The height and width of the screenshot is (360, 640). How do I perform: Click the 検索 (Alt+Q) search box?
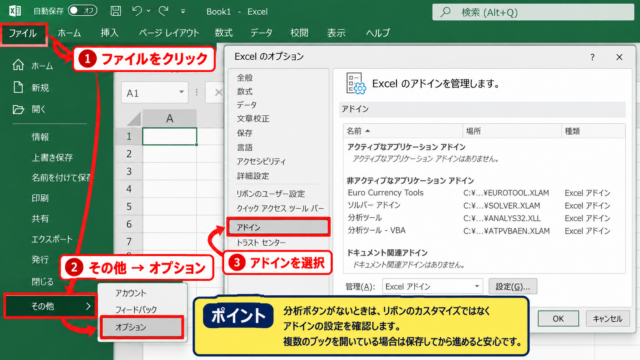tap(533, 12)
